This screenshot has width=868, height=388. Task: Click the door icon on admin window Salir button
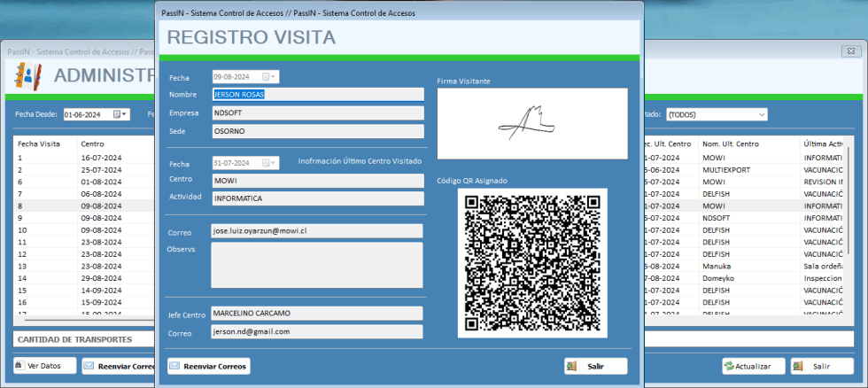pyautogui.click(x=798, y=367)
